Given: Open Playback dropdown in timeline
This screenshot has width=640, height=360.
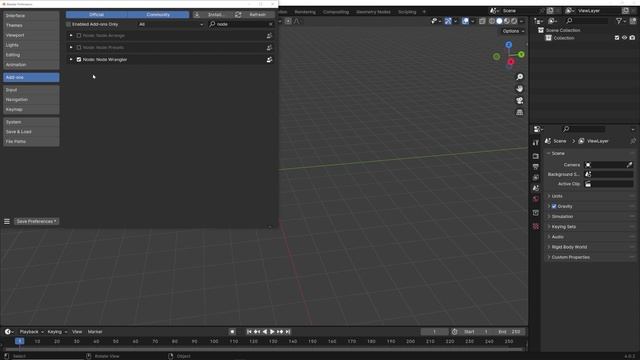Looking at the screenshot, I should (x=31, y=332).
